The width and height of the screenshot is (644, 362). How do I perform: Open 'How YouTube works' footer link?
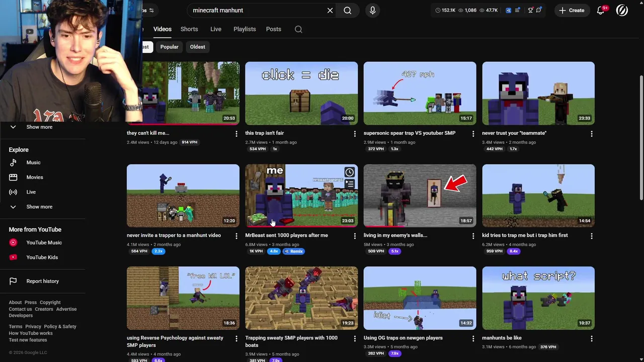click(31, 333)
